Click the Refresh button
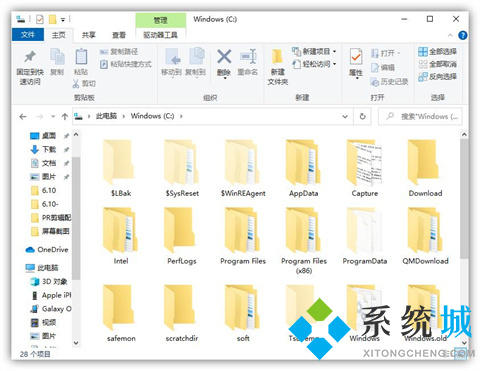Image resolution: width=480 pixels, height=371 pixels. [x=363, y=117]
